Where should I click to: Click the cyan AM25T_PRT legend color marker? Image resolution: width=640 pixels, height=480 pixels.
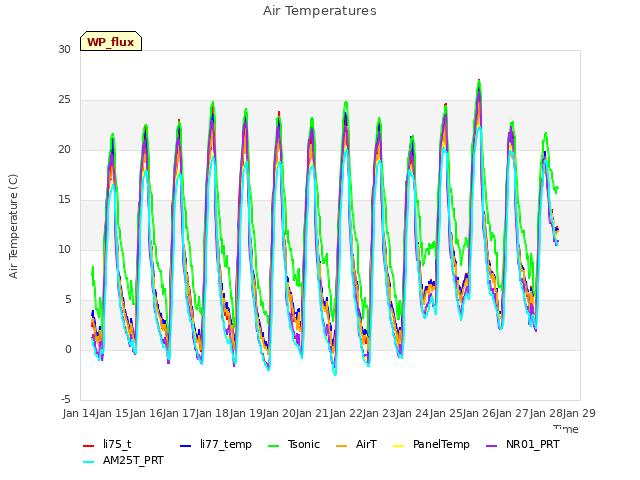click(89, 462)
